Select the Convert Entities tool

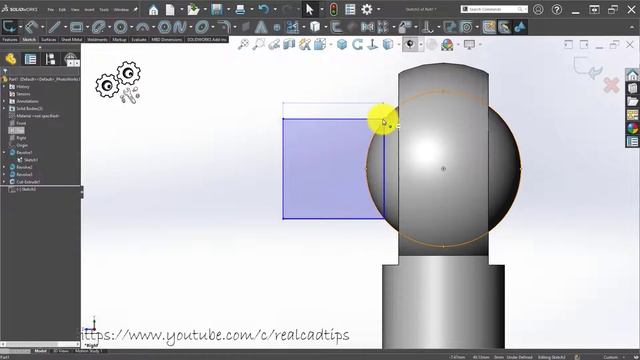point(315,27)
